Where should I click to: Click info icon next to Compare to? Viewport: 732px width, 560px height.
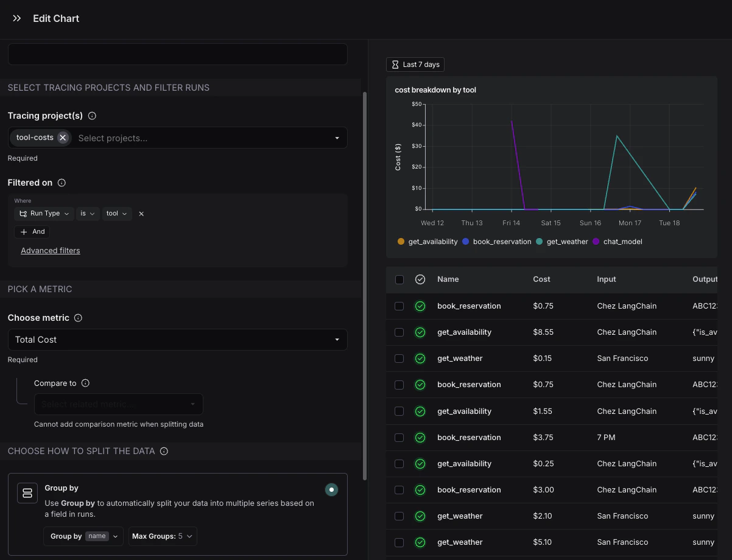[x=85, y=383]
